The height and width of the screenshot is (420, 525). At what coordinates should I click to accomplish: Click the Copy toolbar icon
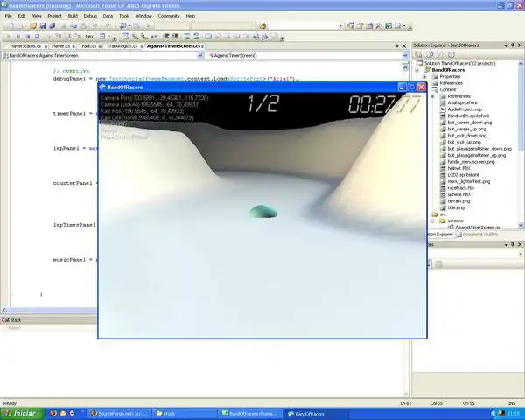[x=73, y=25]
